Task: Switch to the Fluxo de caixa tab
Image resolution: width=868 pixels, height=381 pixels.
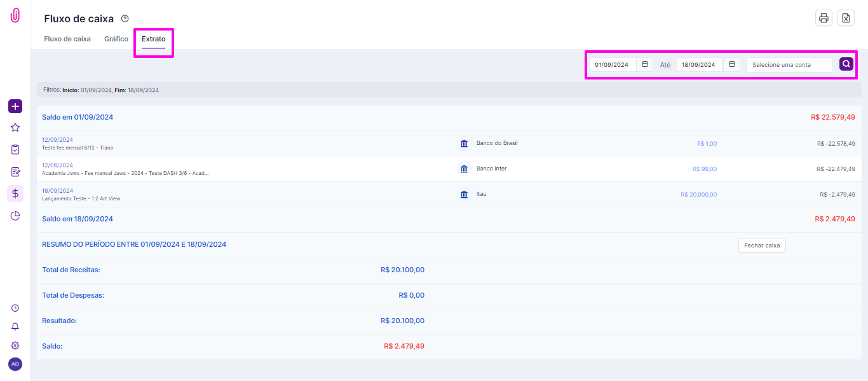Action: [67, 39]
